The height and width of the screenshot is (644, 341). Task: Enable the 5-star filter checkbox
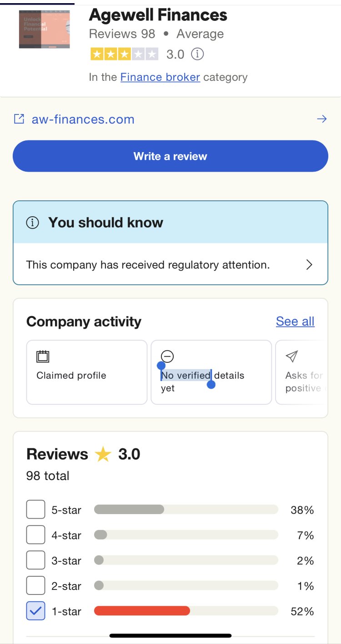click(x=36, y=510)
